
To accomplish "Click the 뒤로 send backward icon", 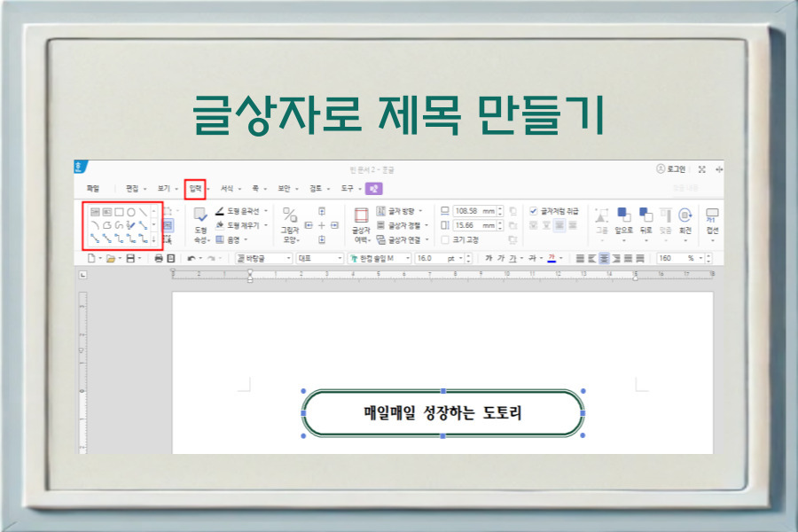I will [645, 215].
